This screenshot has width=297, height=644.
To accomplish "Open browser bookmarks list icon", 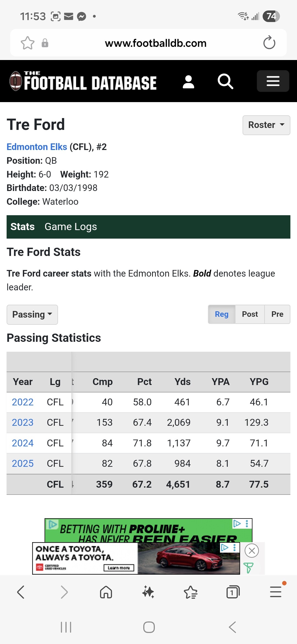I will click(190, 592).
